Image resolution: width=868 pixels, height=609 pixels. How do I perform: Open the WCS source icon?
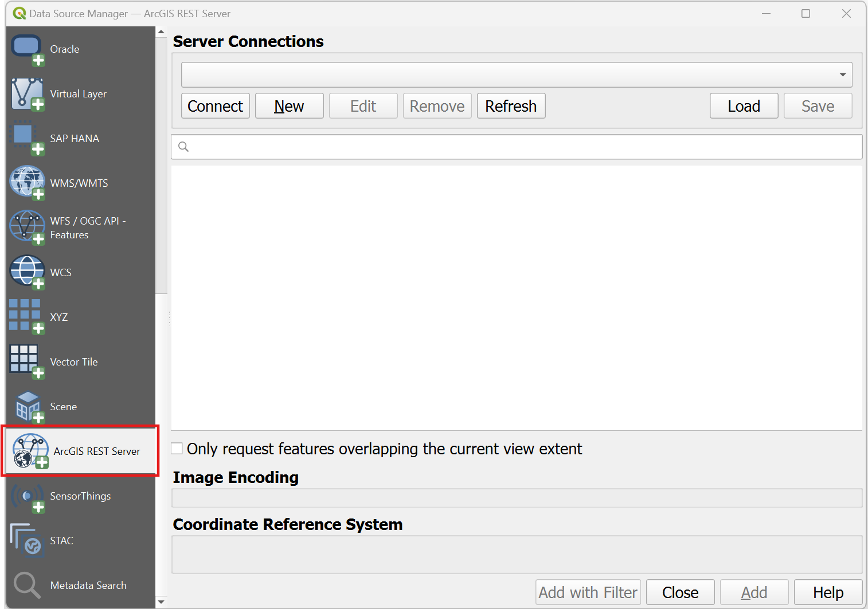27,273
